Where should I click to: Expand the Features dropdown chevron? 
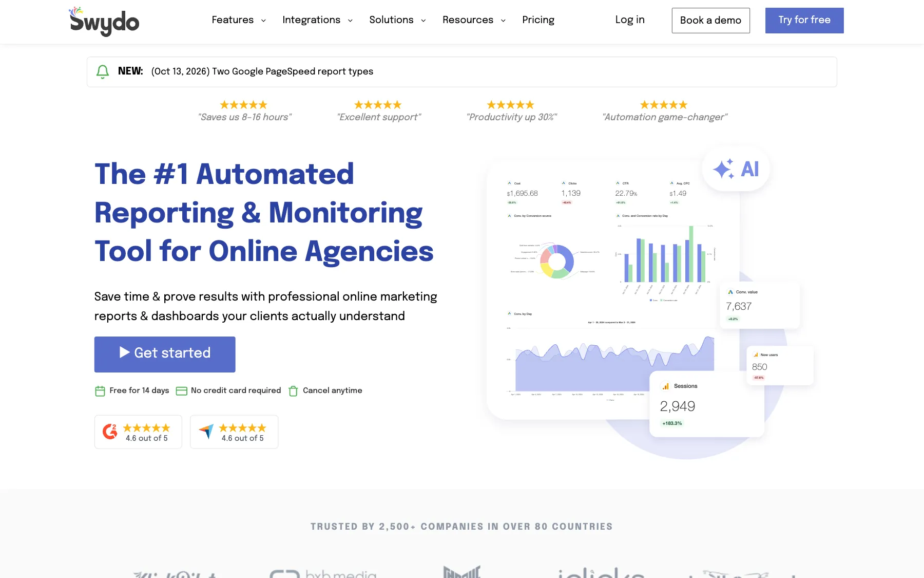[263, 21]
